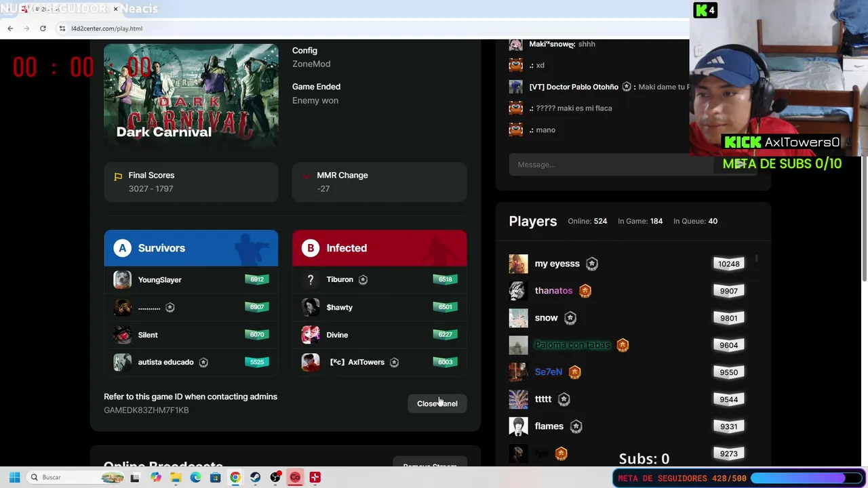This screenshot has height=488, width=868.
Task: Switch to OBS Studio in the taskbar
Action: (x=275, y=477)
